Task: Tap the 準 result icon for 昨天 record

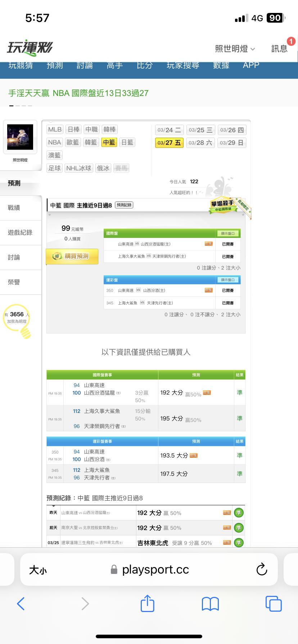Action: point(239,513)
